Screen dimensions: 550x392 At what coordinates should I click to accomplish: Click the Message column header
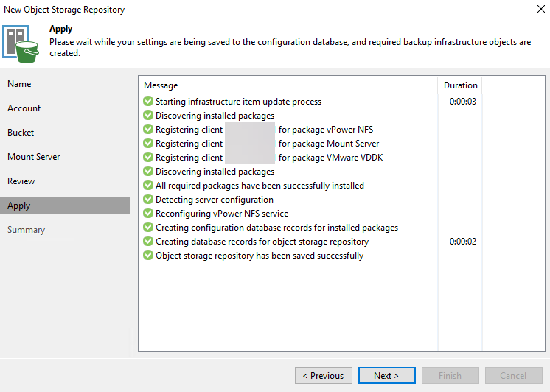click(x=161, y=85)
